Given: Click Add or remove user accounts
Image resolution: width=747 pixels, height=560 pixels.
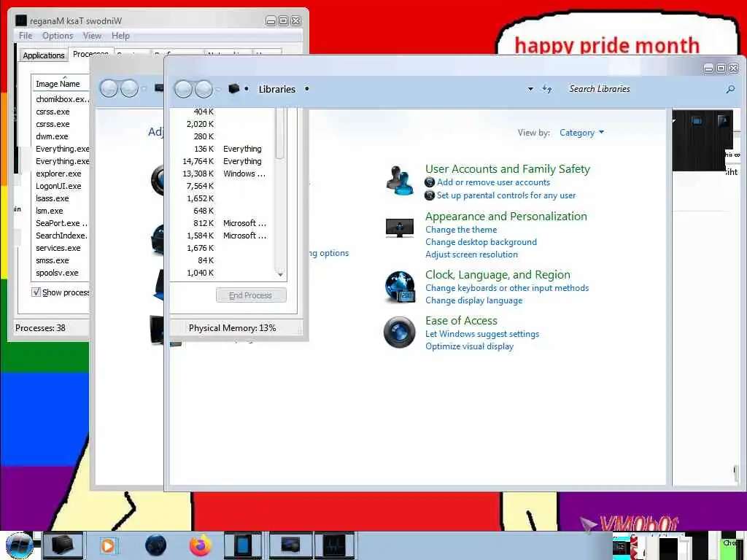Looking at the screenshot, I should [494, 182].
